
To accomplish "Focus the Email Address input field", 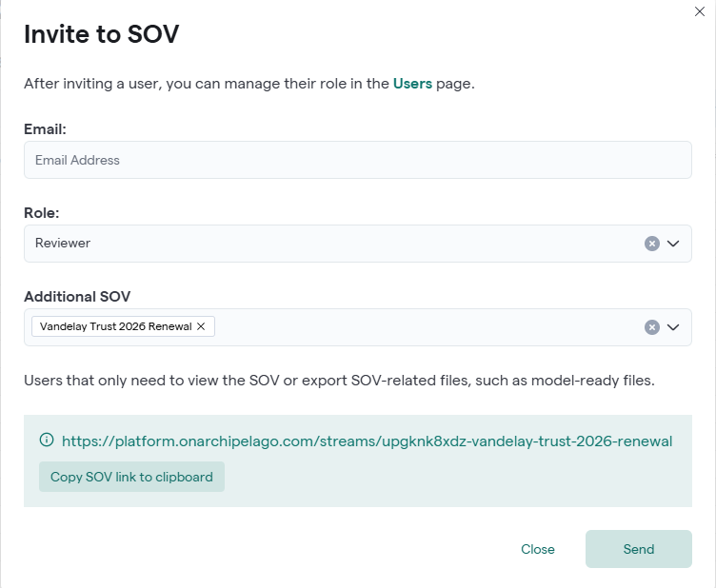I will (x=357, y=160).
